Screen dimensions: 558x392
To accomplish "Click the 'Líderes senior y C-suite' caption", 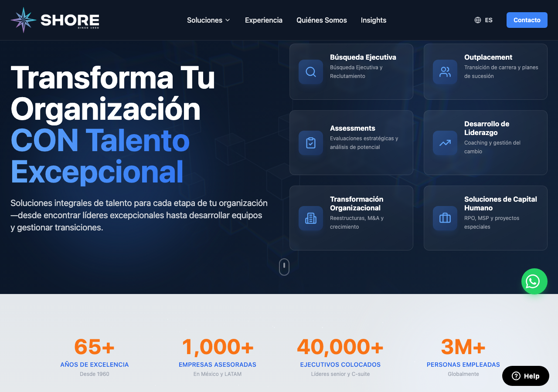I will pos(340,374).
